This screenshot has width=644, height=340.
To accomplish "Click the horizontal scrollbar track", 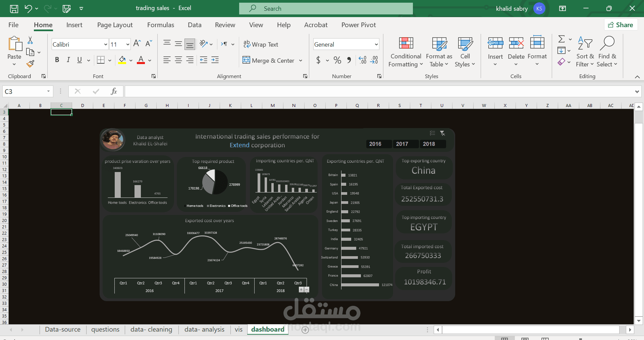I will click(x=531, y=330).
